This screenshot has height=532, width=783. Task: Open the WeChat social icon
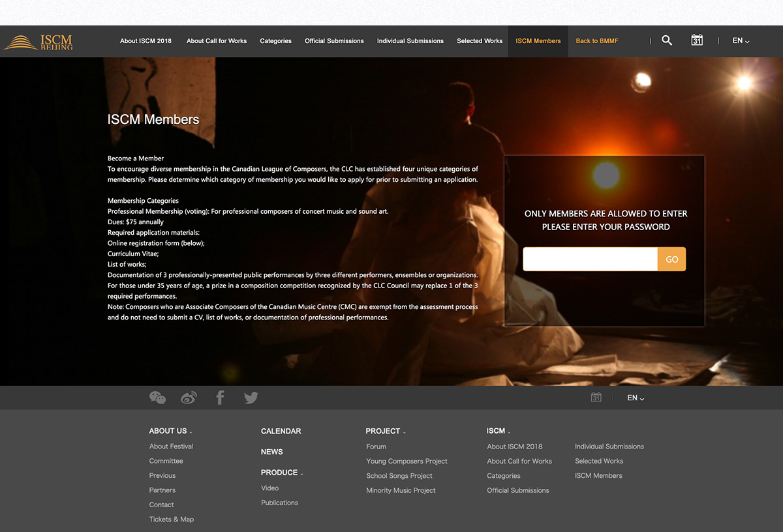coord(157,398)
